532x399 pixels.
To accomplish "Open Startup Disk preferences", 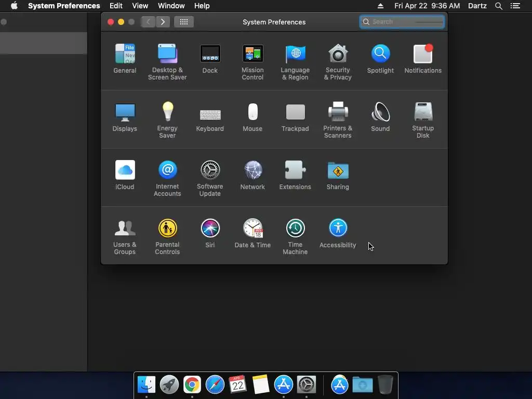I will [423, 120].
